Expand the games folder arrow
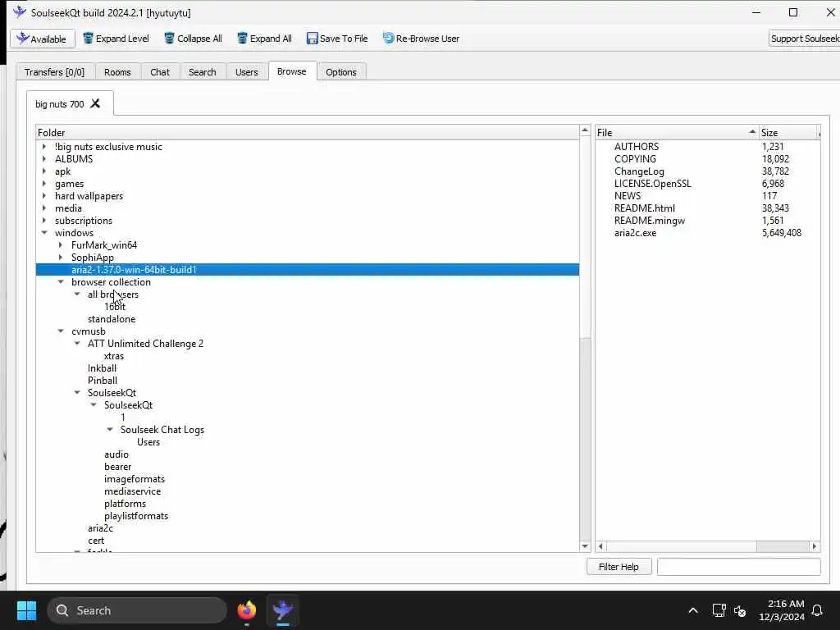The width and height of the screenshot is (840, 630). click(44, 183)
